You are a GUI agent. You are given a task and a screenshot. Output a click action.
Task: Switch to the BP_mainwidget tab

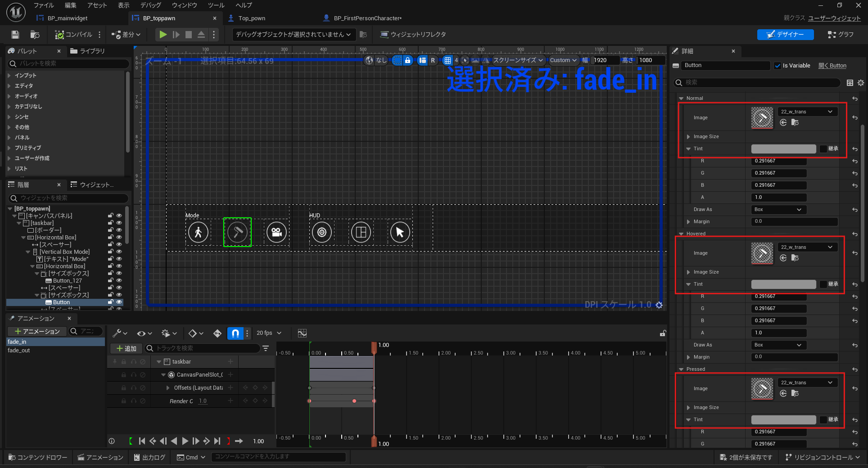(x=67, y=18)
